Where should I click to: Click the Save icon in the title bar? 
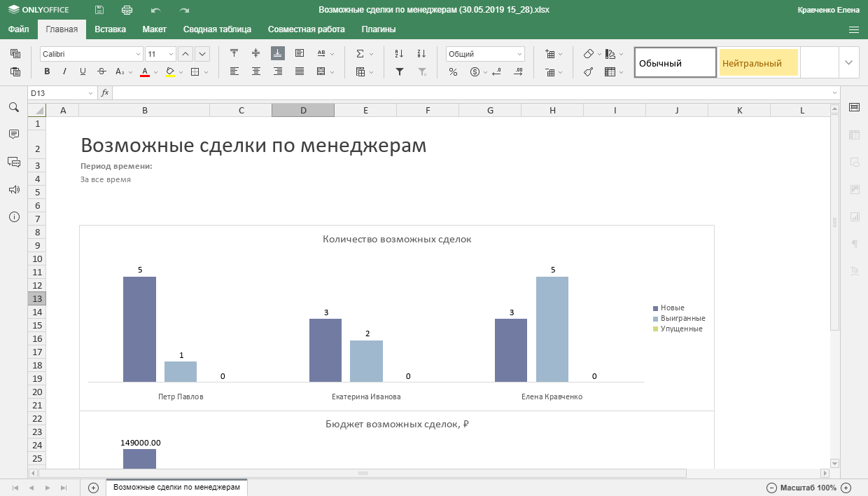click(x=99, y=10)
